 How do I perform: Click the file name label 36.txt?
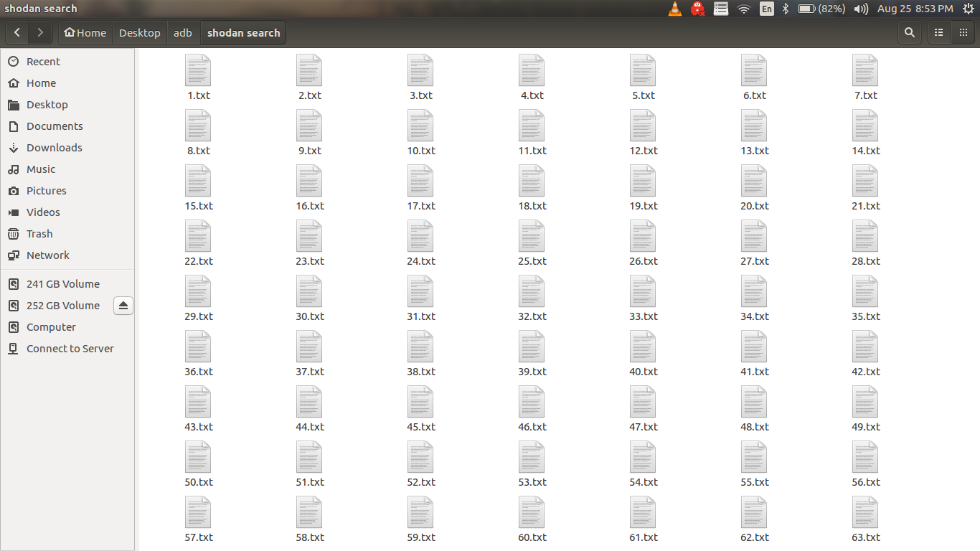pyautogui.click(x=198, y=372)
